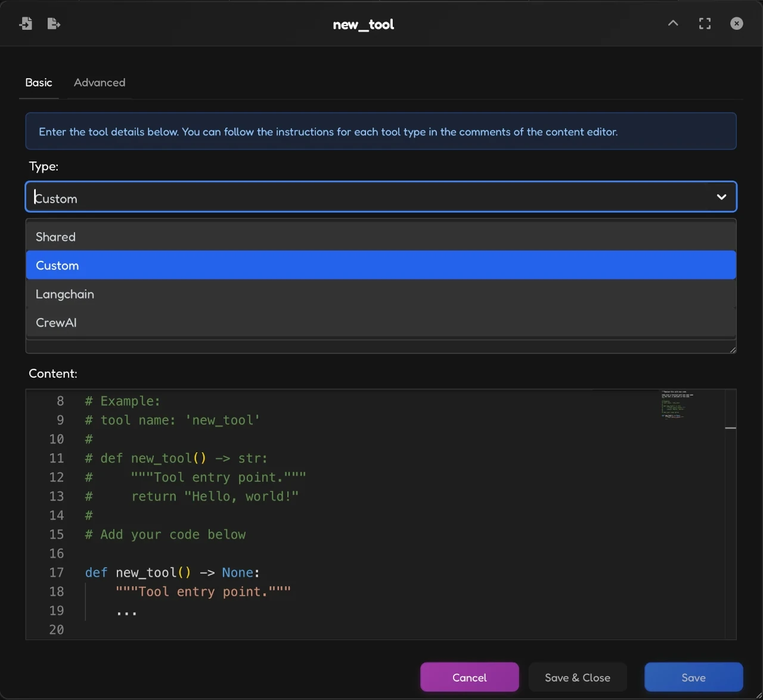Close the new_tool editor
The image size is (763, 700).
[736, 23]
